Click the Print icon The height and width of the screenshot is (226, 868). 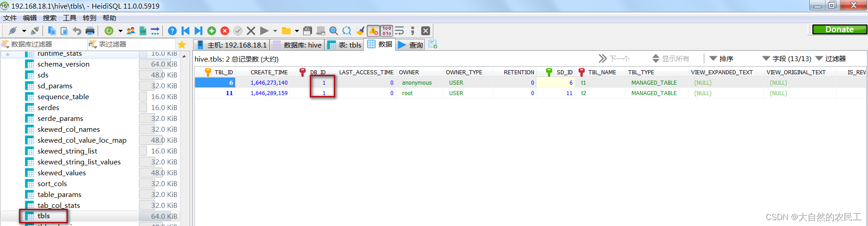tap(90, 31)
